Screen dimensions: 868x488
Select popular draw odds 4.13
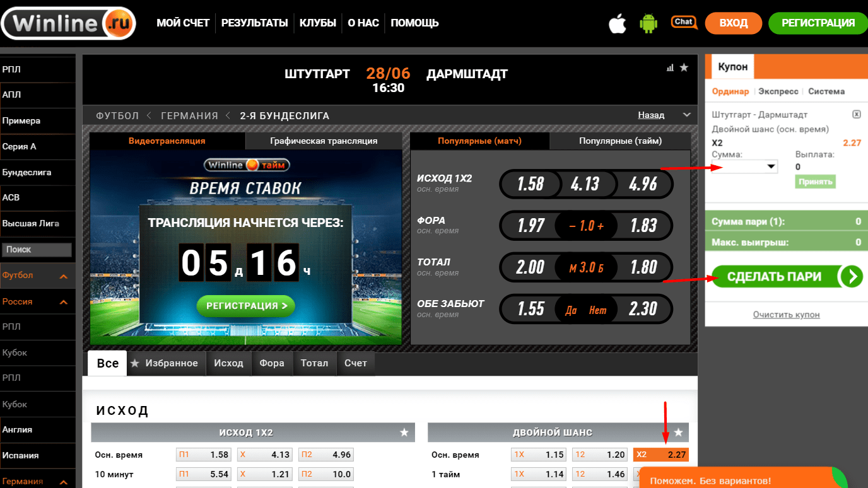[x=585, y=184]
